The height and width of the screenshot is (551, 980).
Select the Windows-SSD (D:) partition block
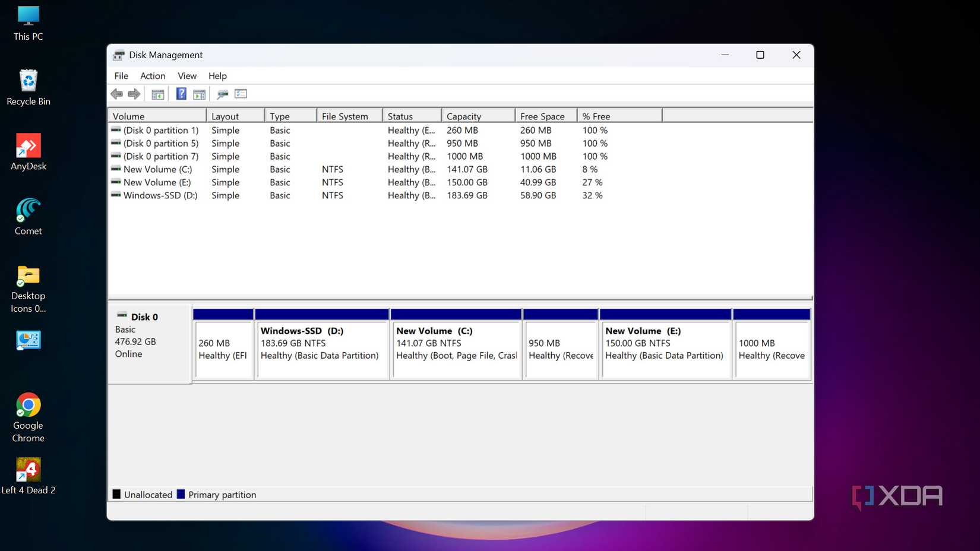tap(322, 344)
